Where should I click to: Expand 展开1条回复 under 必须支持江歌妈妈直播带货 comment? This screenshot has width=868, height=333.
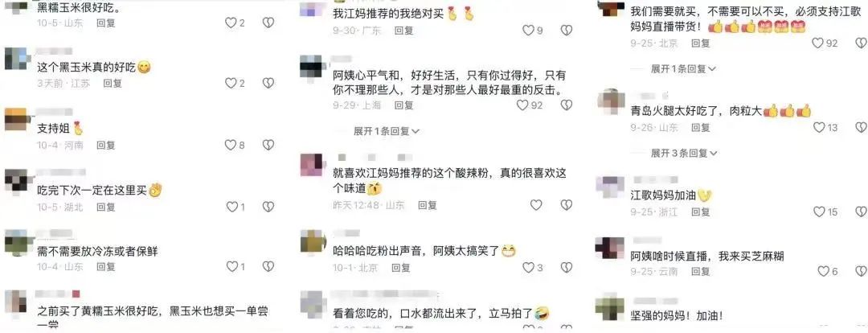click(684, 68)
